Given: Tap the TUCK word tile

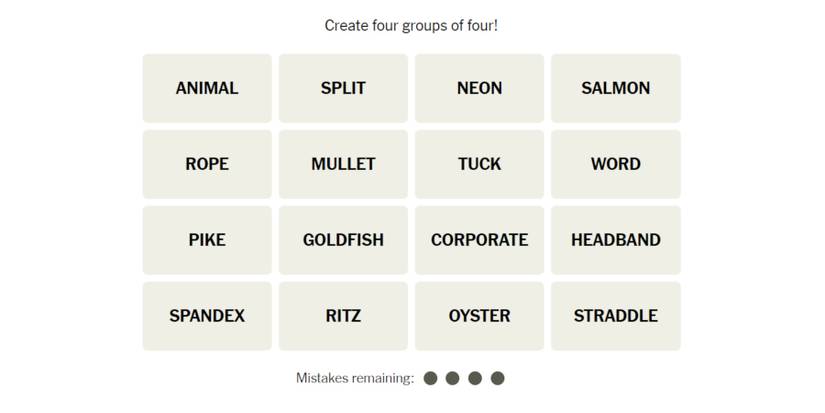Looking at the screenshot, I should [479, 164].
